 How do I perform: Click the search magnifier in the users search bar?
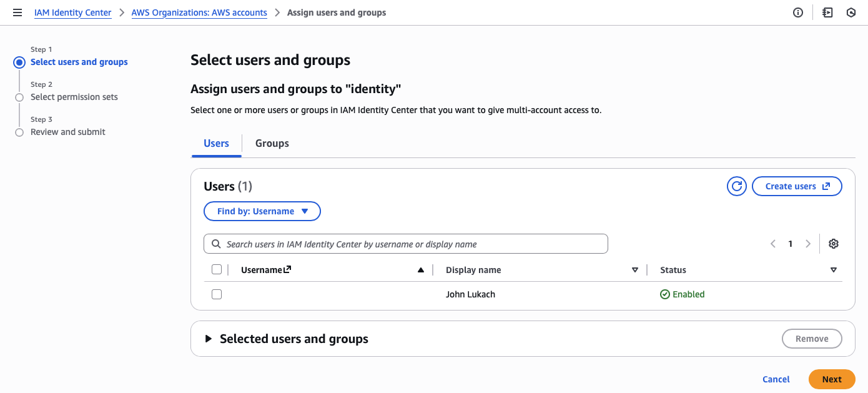(216, 243)
